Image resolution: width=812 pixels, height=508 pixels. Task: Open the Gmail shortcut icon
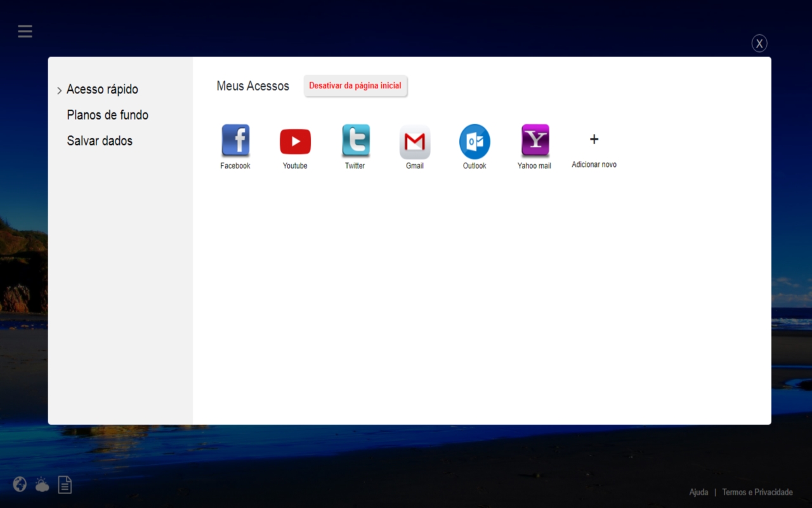pyautogui.click(x=415, y=142)
